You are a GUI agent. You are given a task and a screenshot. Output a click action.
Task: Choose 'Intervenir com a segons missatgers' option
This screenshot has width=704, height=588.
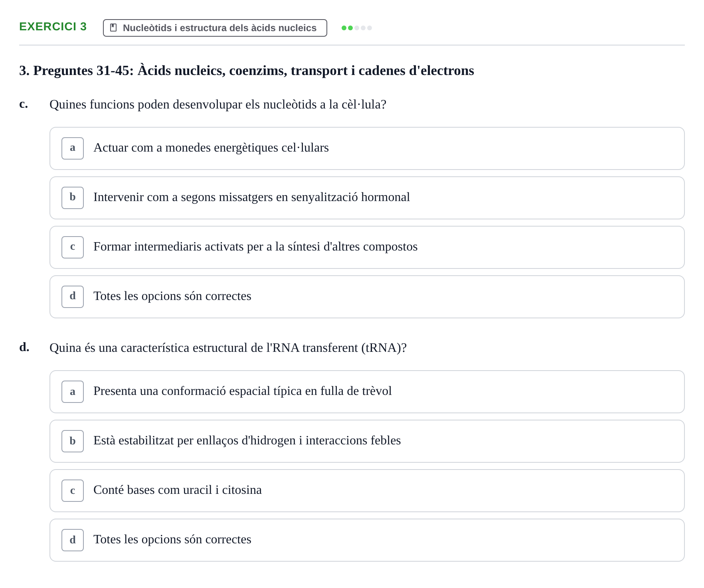(367, 198)
